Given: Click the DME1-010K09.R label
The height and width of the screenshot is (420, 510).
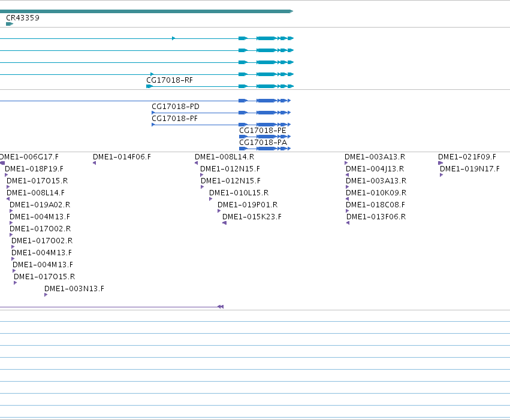Looking at the screenshot, I should pos(376,193).
